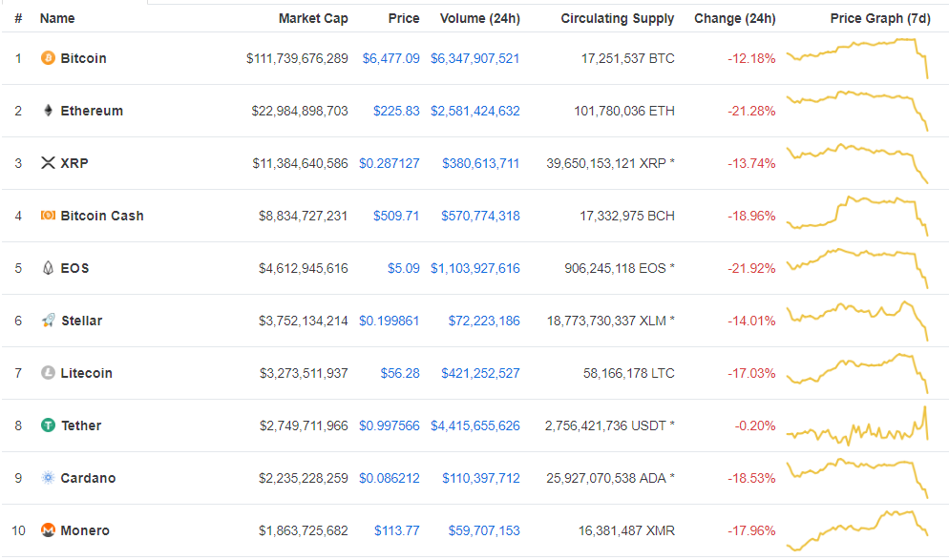Click the XRP cross logo icon
The image size is (949, 560).
tap(48, 163)
